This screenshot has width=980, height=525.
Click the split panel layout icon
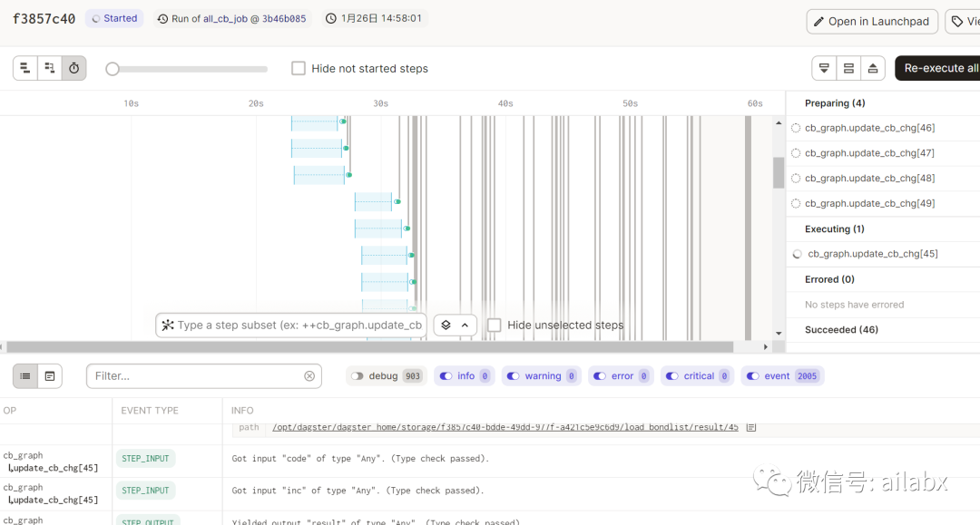[x=848, y=68]
